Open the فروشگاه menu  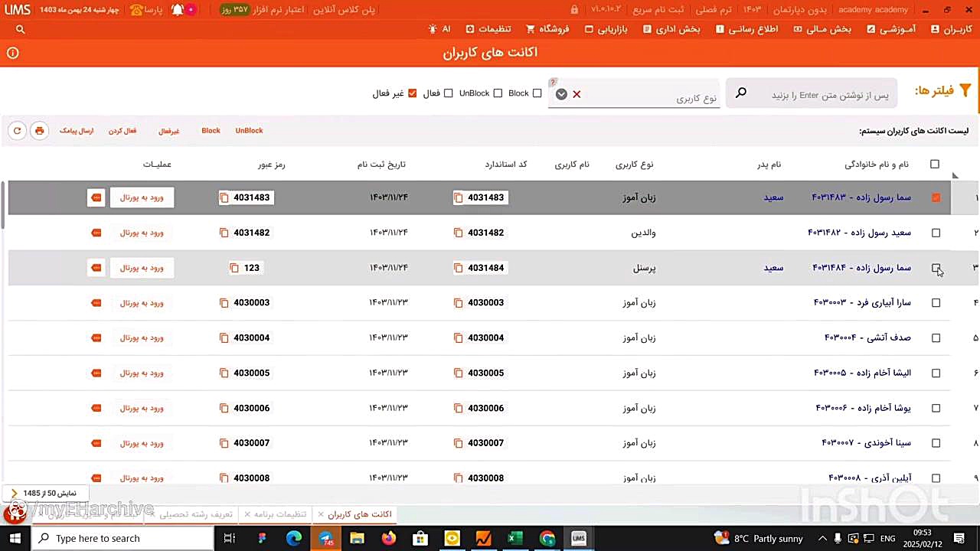point(547,29)
